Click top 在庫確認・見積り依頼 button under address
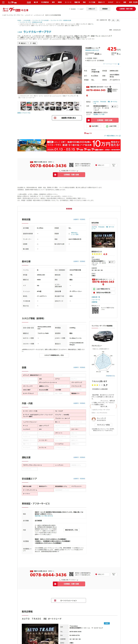Screen dimensions: 138x644 102,120
